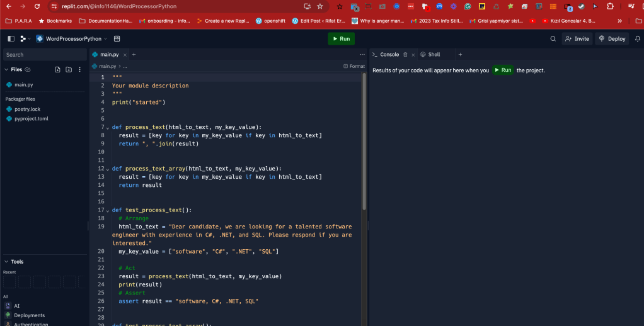Open the 'Kızıl Goncalar 4. B...' YouTube bookmark
The height and width of the screenshot is (326, 644).
coord(569,21)
